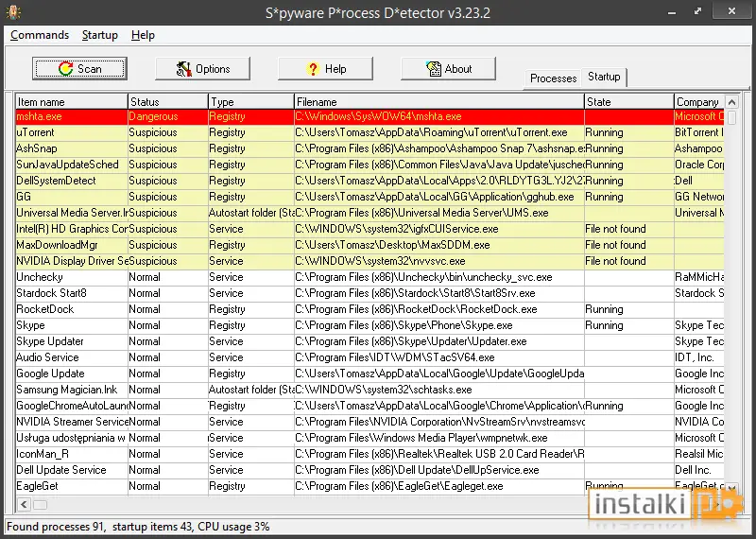Click the MaxSDDM.exe filename cell

click(439, 245)
